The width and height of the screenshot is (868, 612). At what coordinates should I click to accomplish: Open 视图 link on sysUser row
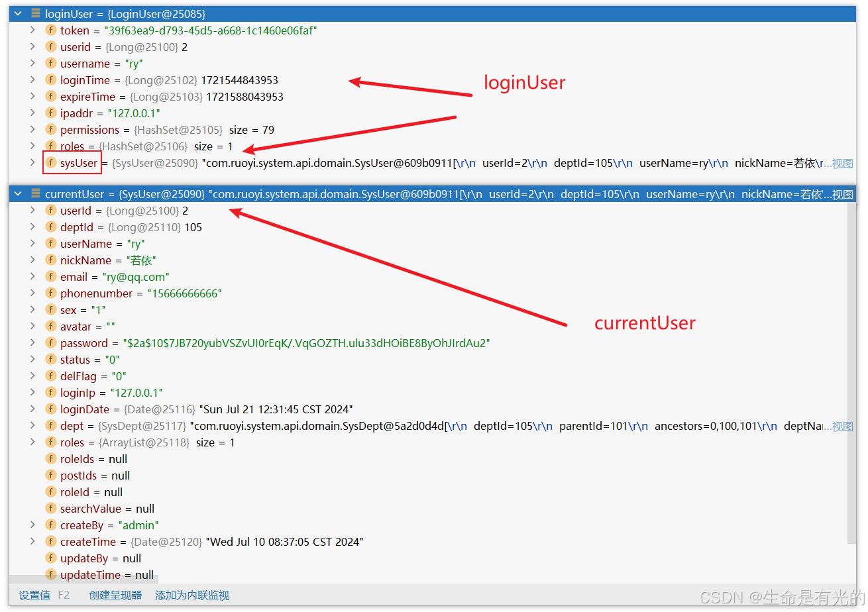843,163
